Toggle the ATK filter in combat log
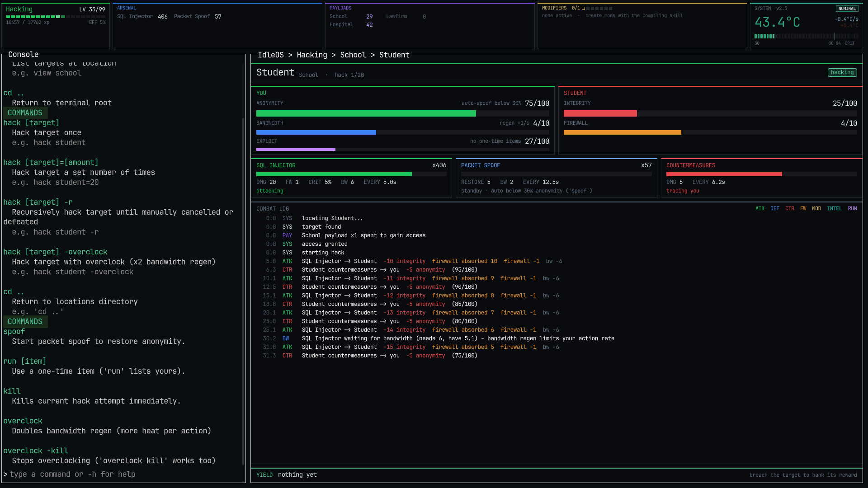The image size is (868, 488). tap(760, 208)
